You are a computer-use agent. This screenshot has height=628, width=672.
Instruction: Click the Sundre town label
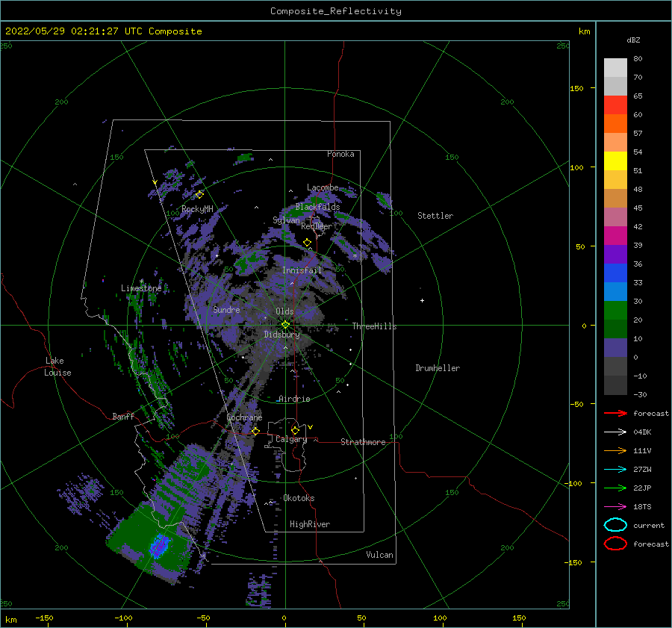[226, 309]
